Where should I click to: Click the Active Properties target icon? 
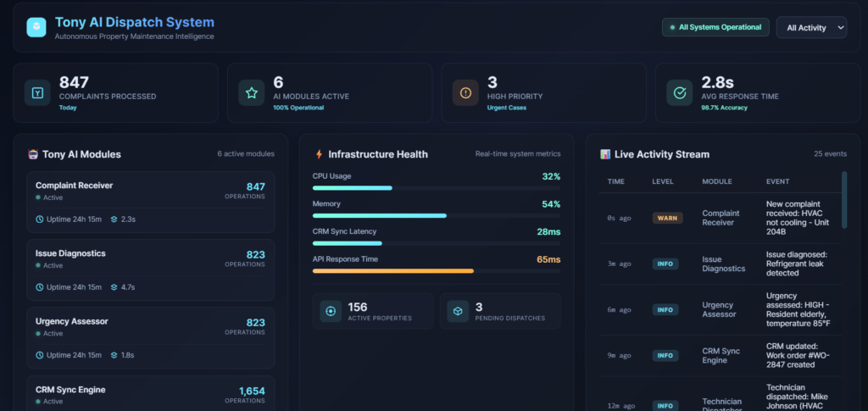[331, 311]
